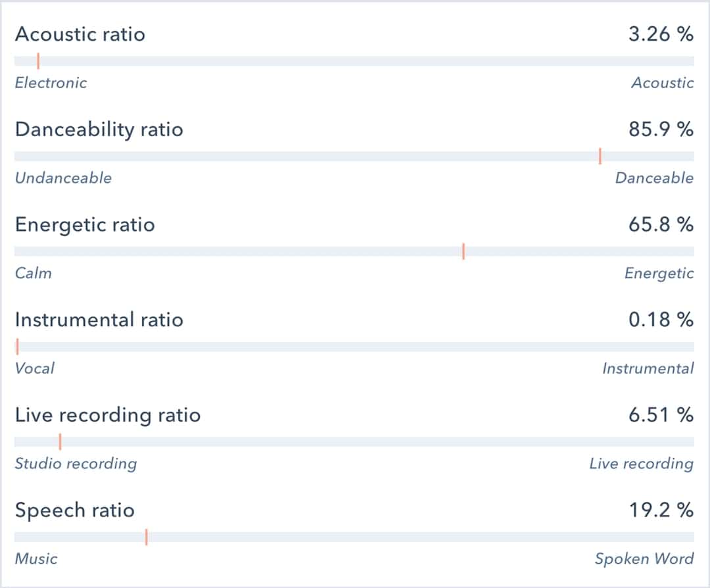This screenshot has width=710, height=588.
Task: Click the Studio recording label
Action: click(x=74, y=463)
